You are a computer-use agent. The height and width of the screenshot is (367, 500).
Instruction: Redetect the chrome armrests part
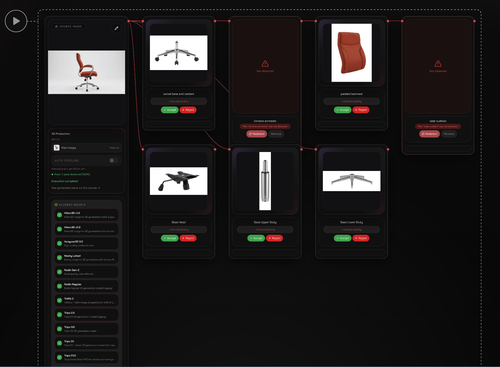tap(257, 134)
